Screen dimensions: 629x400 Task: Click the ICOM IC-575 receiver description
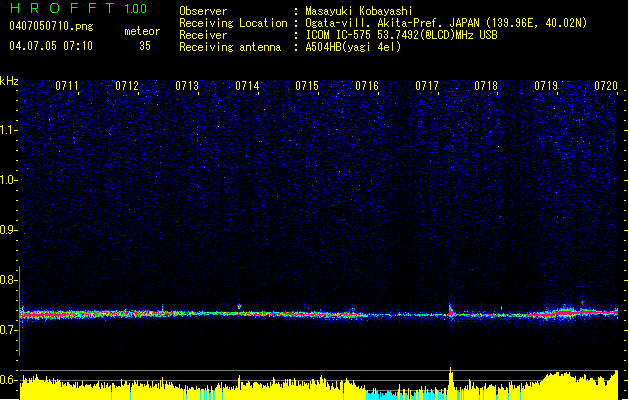pos(402,35)
